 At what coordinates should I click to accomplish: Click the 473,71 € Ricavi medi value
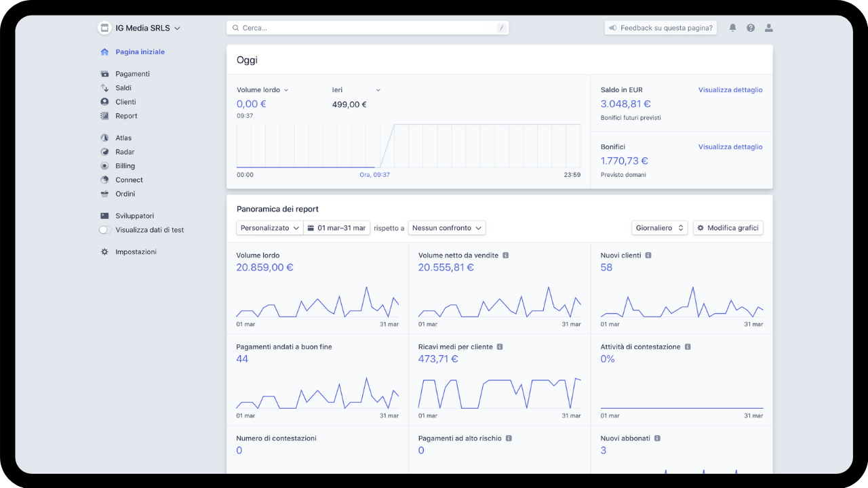coord(438,359)
